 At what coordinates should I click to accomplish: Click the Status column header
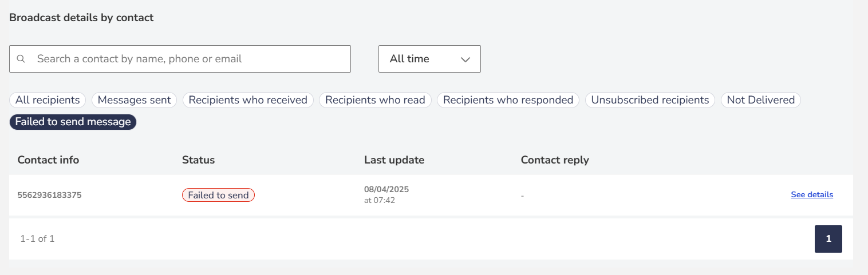click(198, 160)
